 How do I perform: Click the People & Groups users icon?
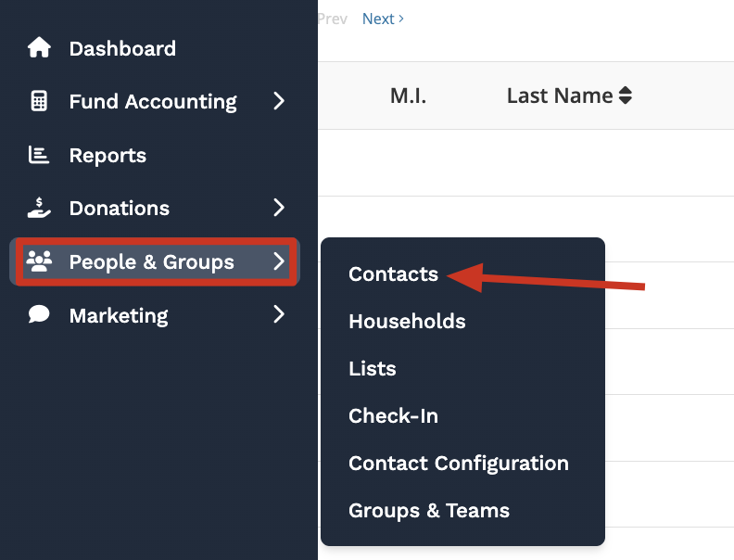pyautogui.click(x=39, y=261)
